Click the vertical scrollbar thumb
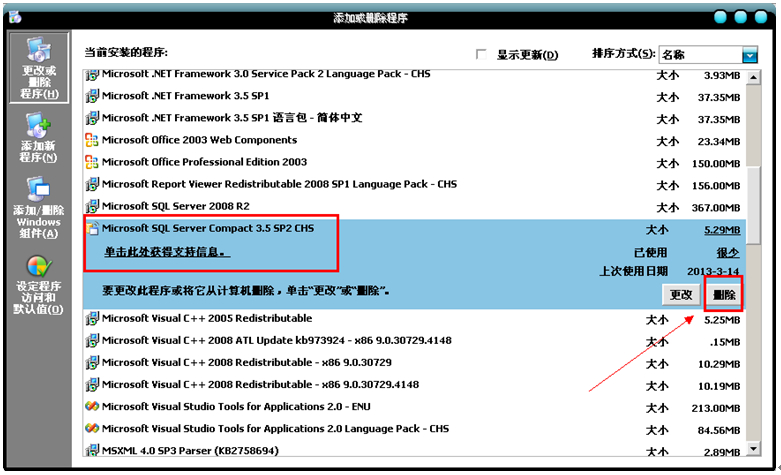Viewport: 781px width, 475px height. pyautogui.click(x=754, y=205)
